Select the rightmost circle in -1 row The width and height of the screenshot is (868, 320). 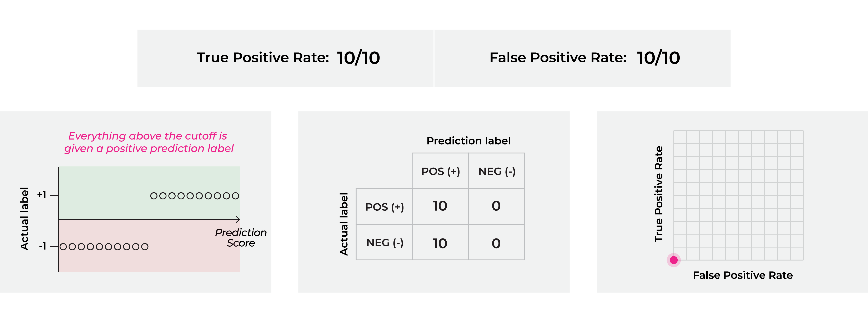tap(145, 247)
